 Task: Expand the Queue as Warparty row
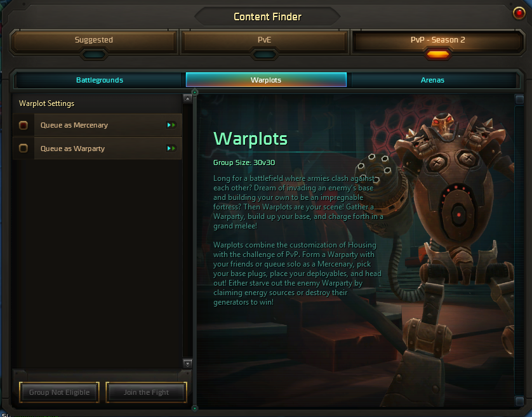click(97, 149)
